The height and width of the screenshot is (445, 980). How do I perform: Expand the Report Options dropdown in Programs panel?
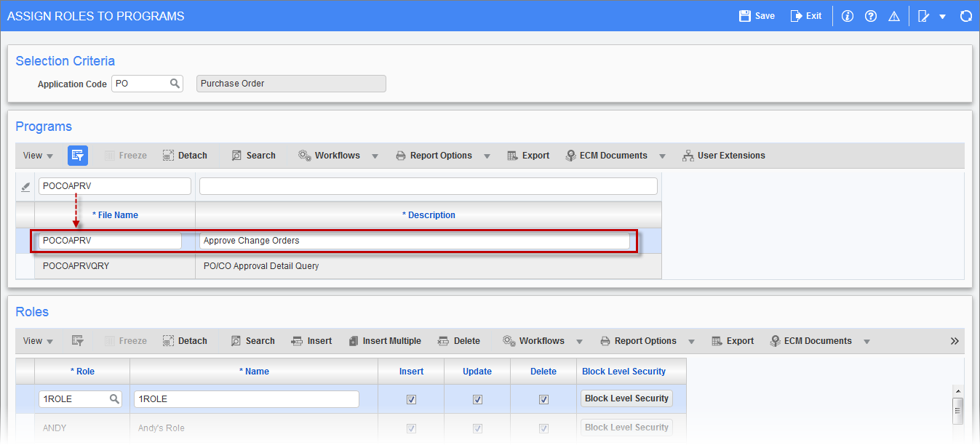click(487, 155)
